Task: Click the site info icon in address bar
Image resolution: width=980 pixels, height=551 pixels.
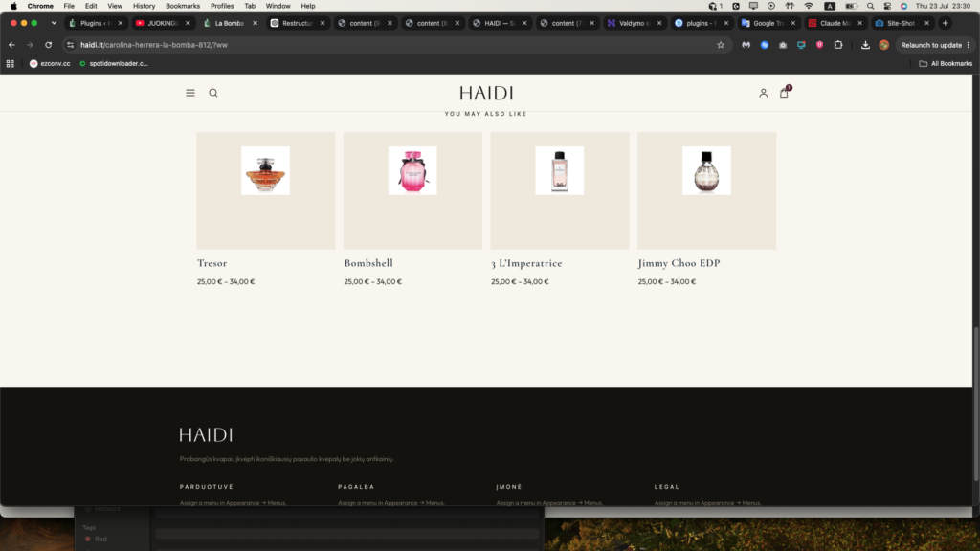Action: [70, 45]
